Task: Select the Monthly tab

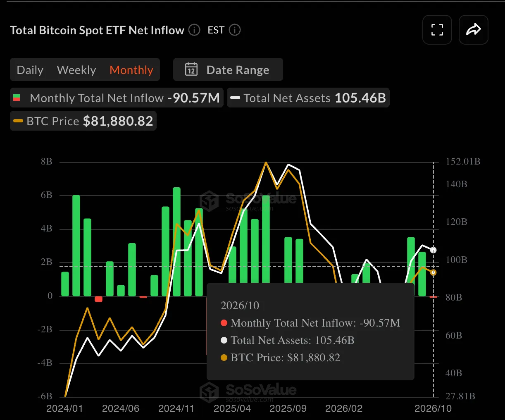Action: point(131,70)
